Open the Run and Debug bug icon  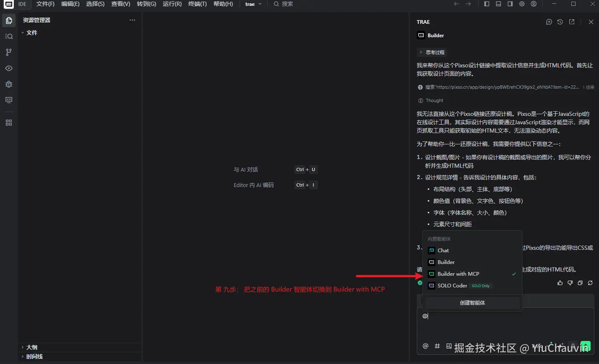(9, 84)
